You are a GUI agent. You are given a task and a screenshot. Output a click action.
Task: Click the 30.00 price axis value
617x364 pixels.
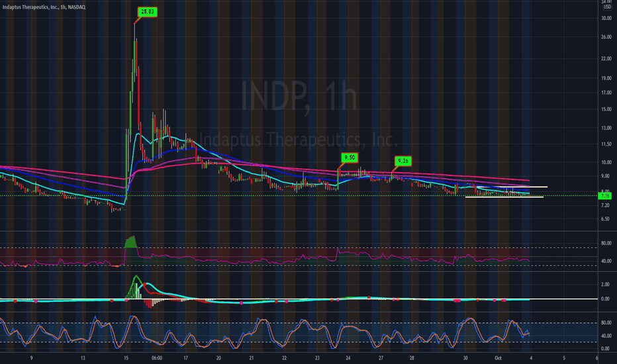[606, 18]
